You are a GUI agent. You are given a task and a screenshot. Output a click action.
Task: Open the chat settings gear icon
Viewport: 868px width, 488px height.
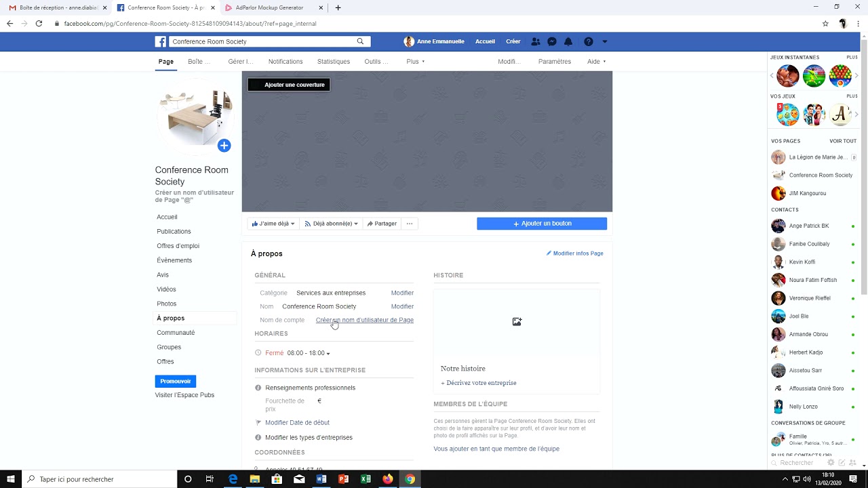(x=831, y=462)
